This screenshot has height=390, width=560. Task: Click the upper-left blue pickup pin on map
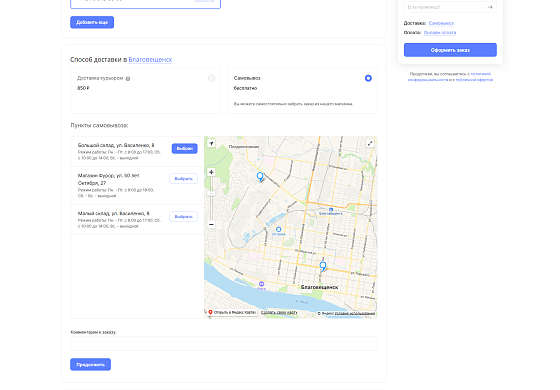click(260, 177)
